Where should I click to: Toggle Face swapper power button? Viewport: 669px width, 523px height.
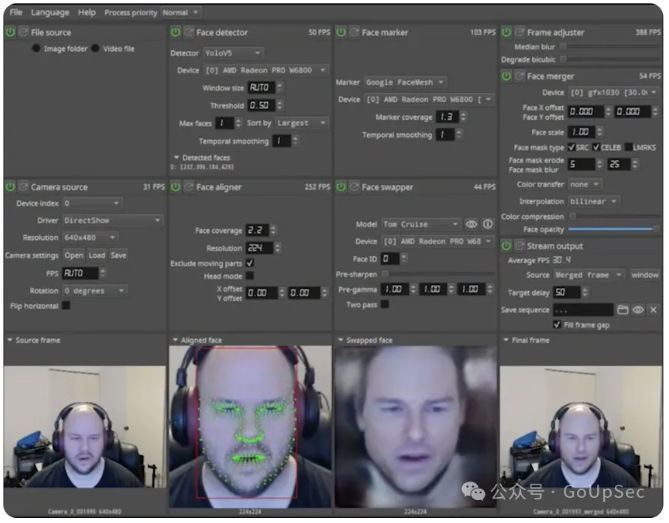click(341, 187)
